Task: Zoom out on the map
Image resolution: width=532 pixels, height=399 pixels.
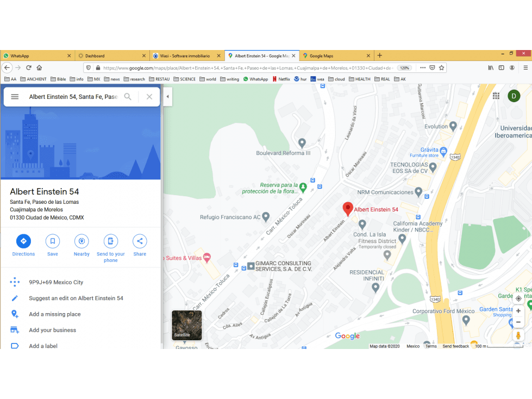Action: (x=518, y=322)
